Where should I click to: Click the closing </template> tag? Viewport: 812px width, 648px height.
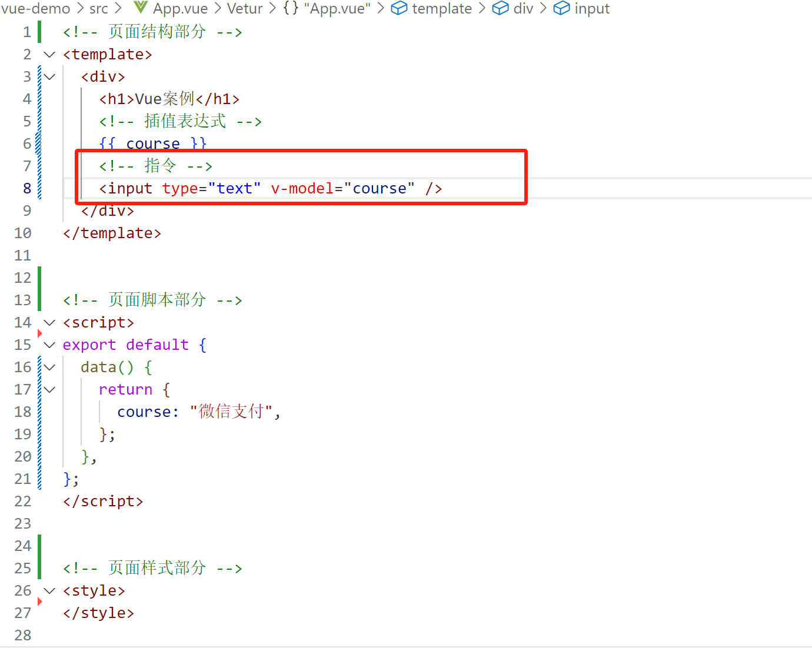[112, 233]
